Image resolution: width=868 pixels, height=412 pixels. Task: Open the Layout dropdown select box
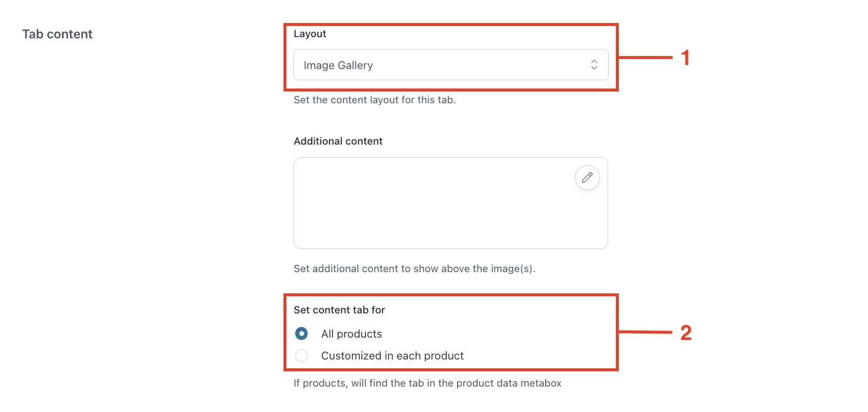(451, 65)
